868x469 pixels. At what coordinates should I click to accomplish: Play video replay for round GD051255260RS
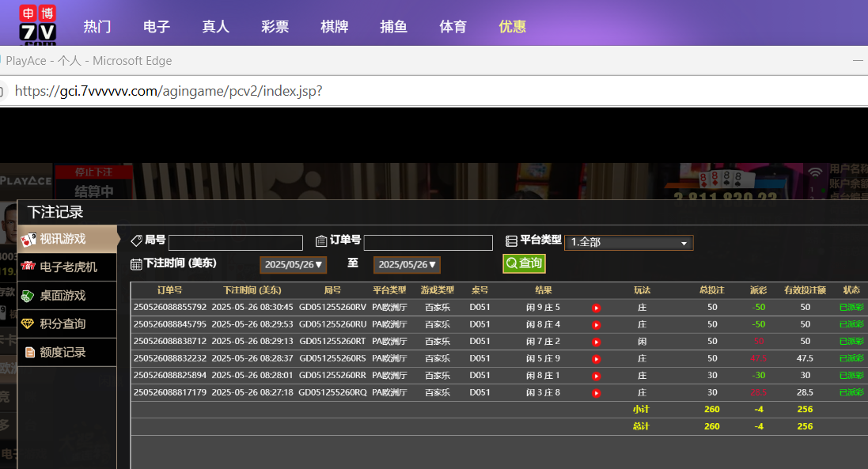pyautogui.click(x=596, y=359)
